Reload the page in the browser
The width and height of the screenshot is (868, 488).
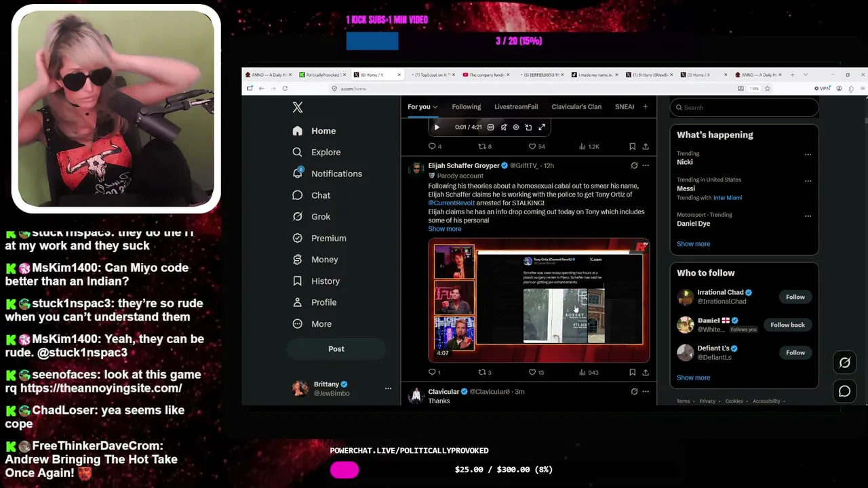[x=285, y=88]
